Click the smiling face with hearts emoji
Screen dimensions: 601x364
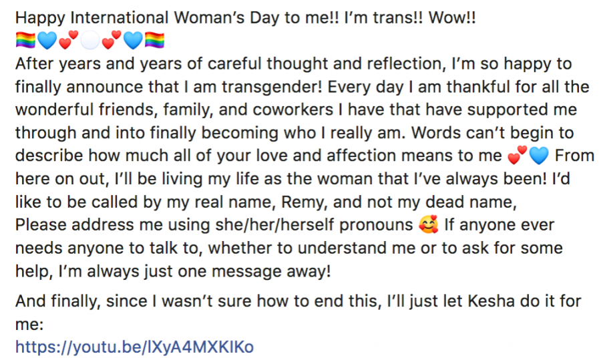click(429, 224)
